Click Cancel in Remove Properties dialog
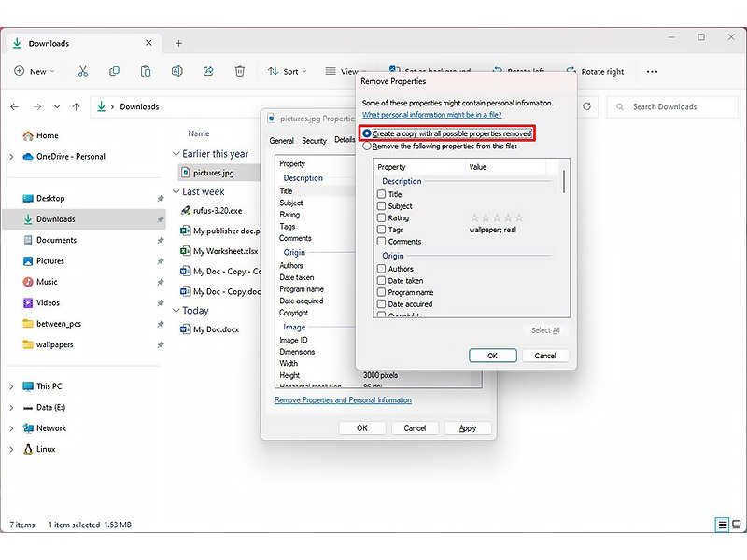 [545, 356]
